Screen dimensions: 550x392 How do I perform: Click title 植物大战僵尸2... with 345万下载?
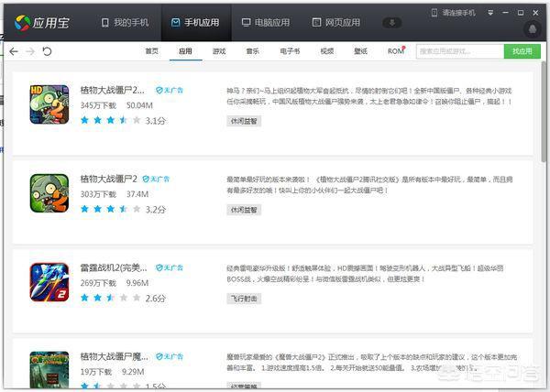pyautogui.click(x=112, y=90)
